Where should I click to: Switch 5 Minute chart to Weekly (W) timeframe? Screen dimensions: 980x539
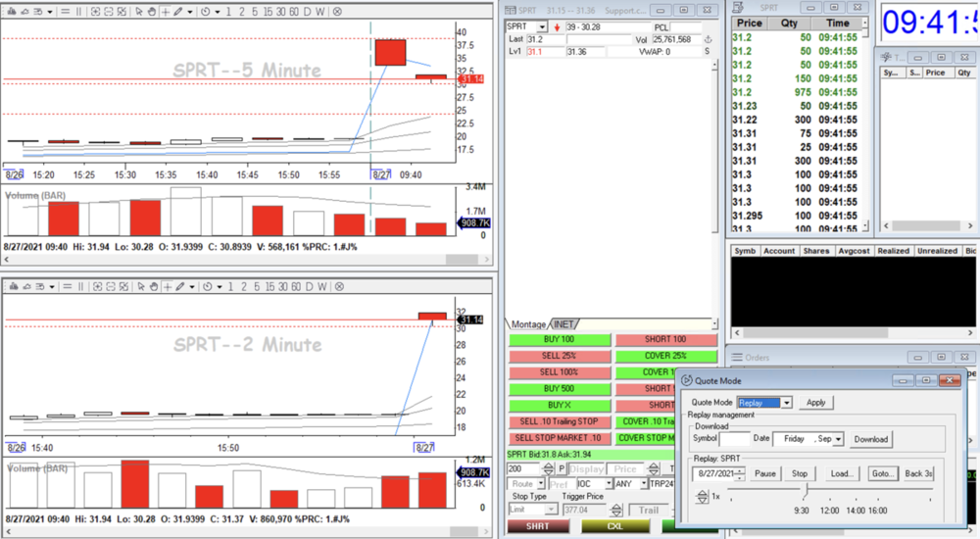(x=319, y=11)
